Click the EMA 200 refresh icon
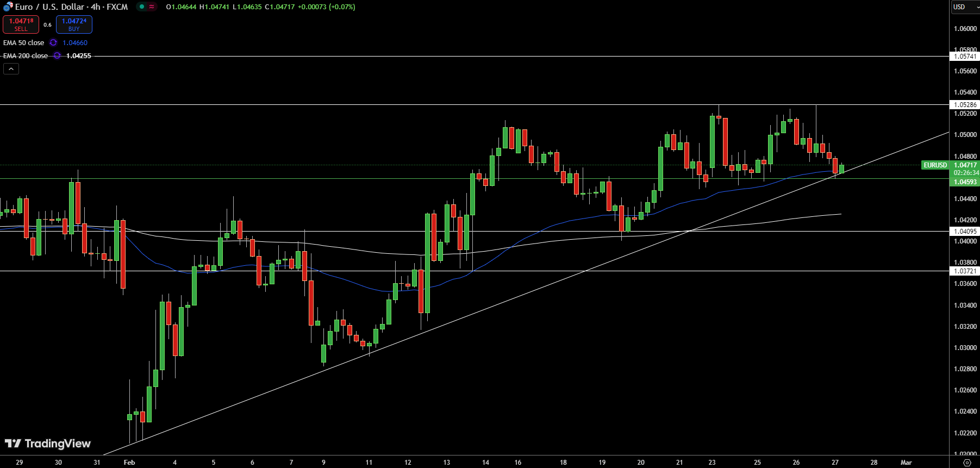Screen dimensions: 980x468 57,55
